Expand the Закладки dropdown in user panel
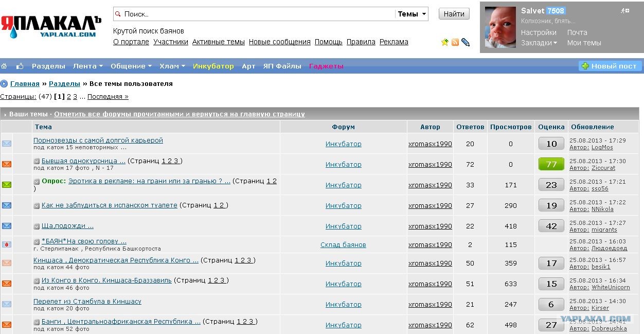 (539, 43)
